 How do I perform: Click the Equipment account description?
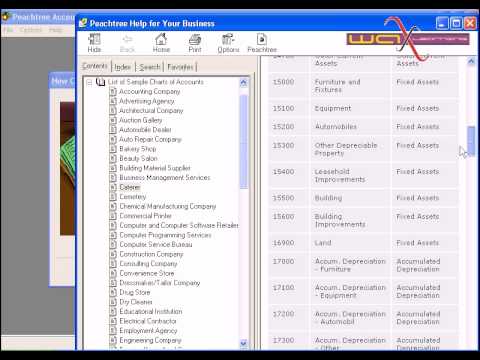click(333, 108)
